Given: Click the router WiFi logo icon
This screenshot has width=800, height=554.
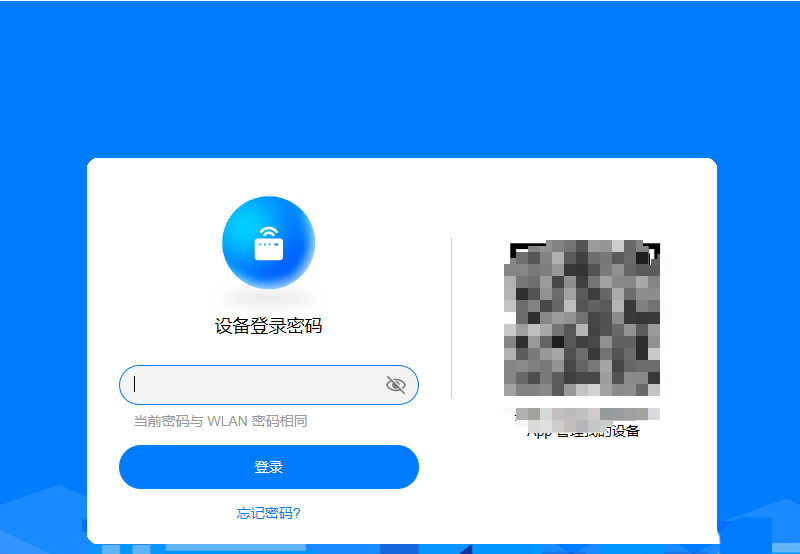Looking at the screenshot, I should pos(268,243).
